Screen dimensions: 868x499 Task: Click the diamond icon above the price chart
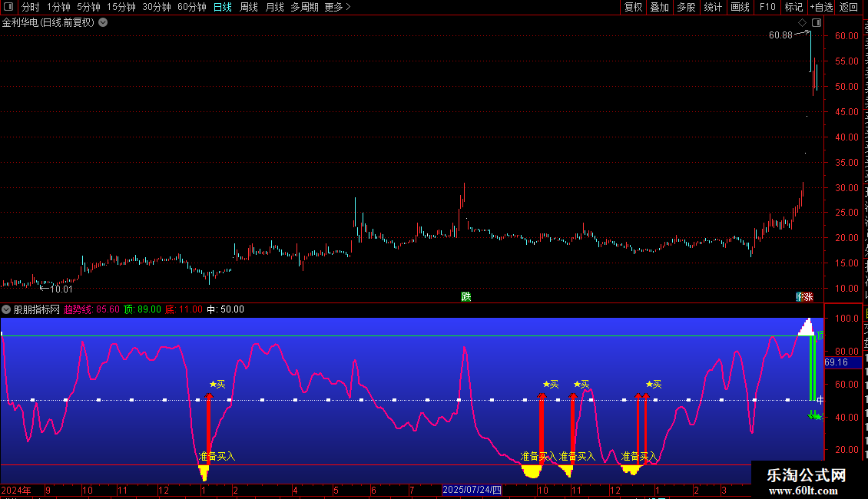tap(802, 23)
